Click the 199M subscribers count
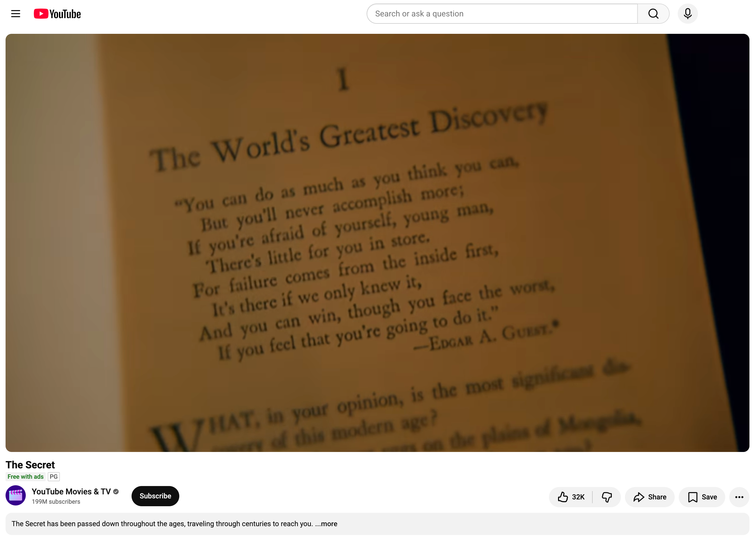The height and width of the screenshot is (536, 756). tap(56, 502)
